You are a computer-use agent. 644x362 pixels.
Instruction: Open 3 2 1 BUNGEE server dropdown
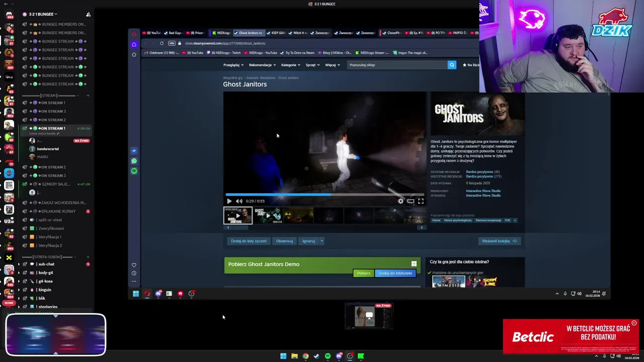[43, 14]
